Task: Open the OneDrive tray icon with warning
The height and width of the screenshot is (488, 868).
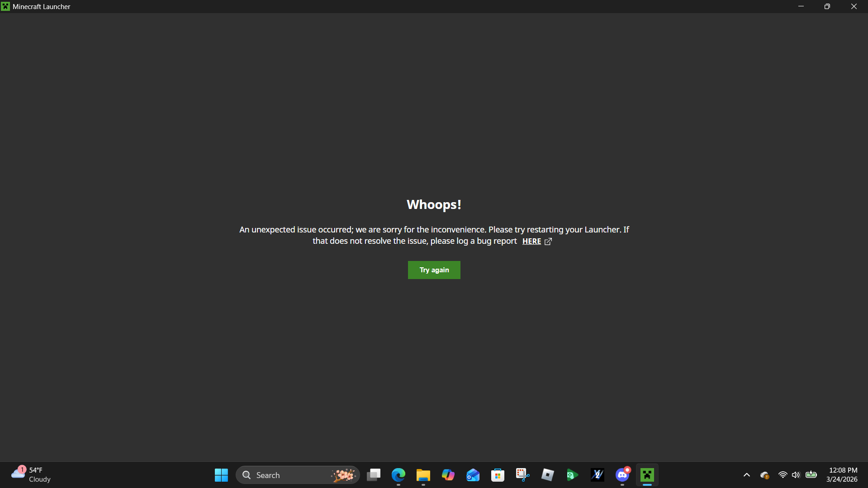Action: click(765, 475)
